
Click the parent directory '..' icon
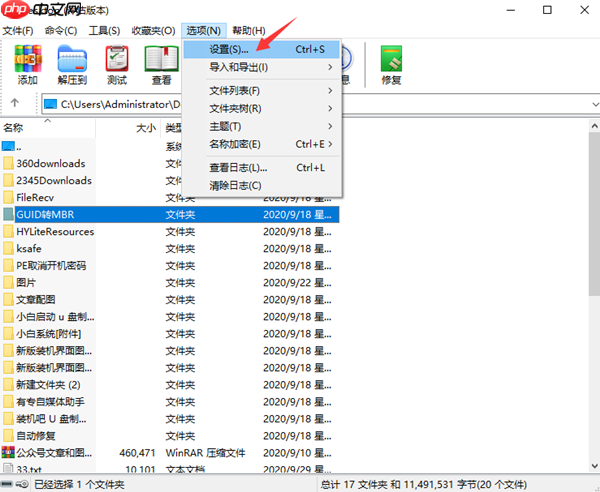pyautogui.click(x=8, y=146)
